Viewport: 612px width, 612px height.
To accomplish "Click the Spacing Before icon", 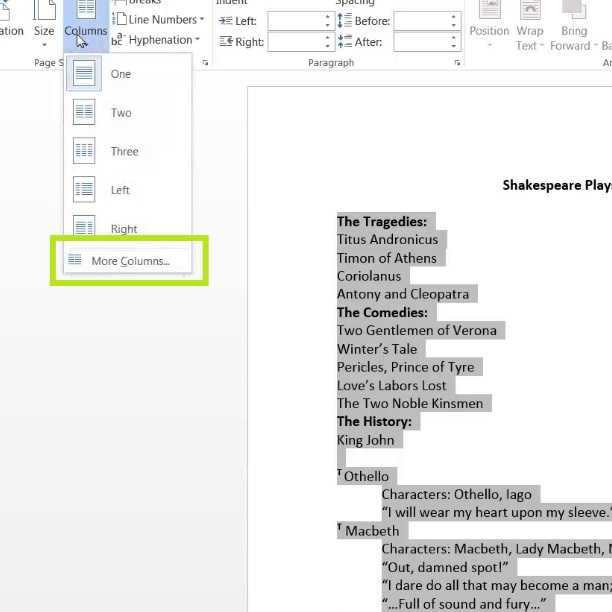I will 345,20.
